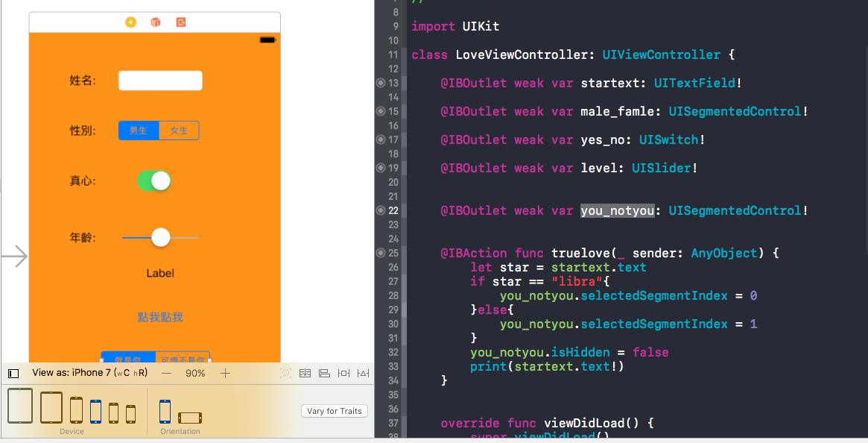Click the Vary for Traits button
This screenshot has width=868, height=443.
(x=334, y=411)
